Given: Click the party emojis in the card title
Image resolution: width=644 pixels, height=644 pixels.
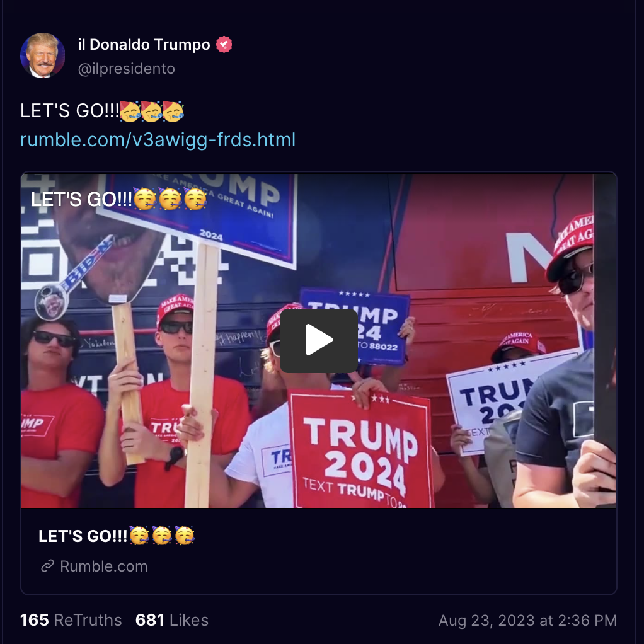Looking at the screenshot, I should 162,536.
